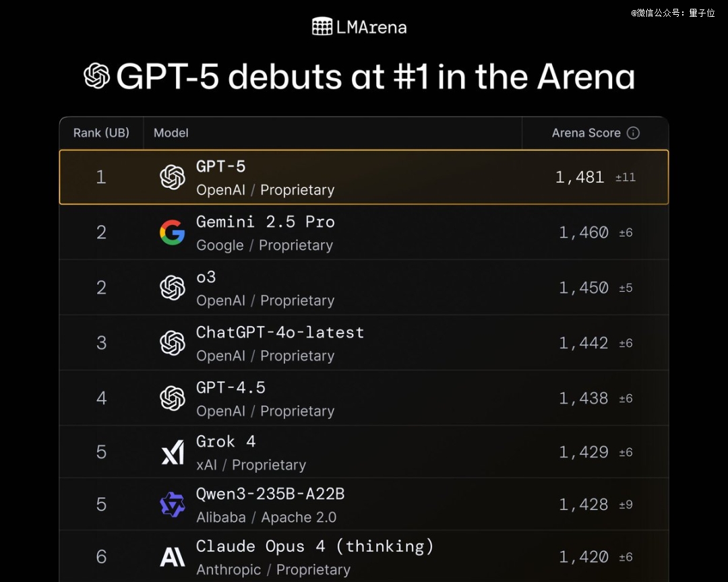Open the GPT-5 model name link
The image size is (728, 582).
[x=221, y=166]
